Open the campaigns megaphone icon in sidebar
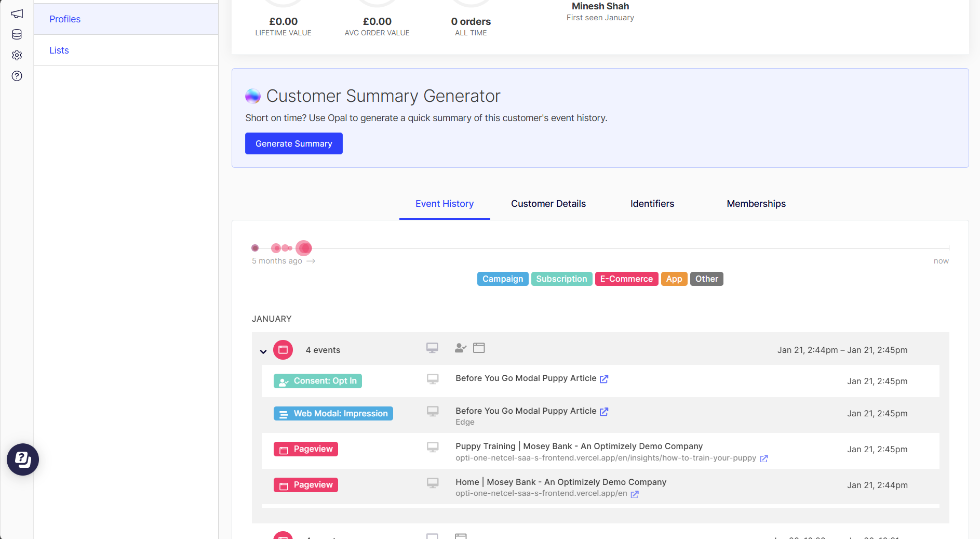The height and width of the screenshot is (539, 980). (17, 14)
